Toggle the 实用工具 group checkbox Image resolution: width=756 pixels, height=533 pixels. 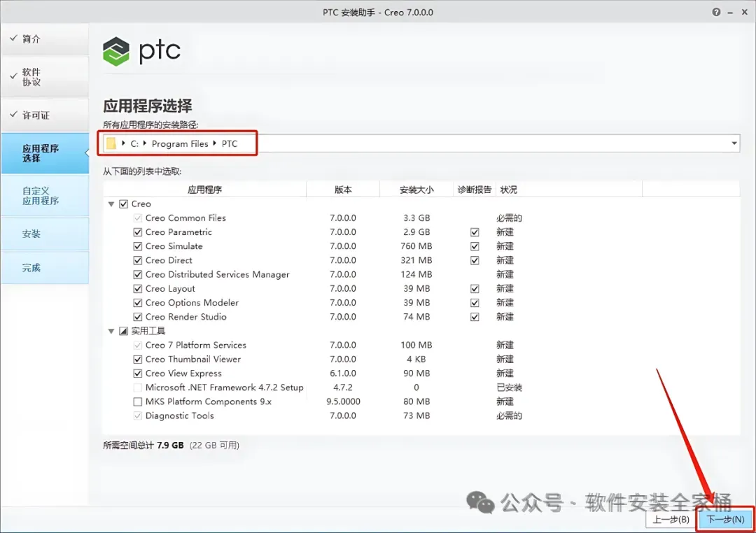pos(123,331)
